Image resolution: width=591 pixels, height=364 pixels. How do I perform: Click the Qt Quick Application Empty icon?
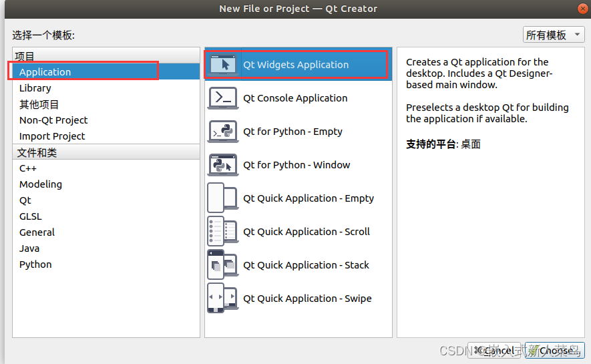pos(223,198)
